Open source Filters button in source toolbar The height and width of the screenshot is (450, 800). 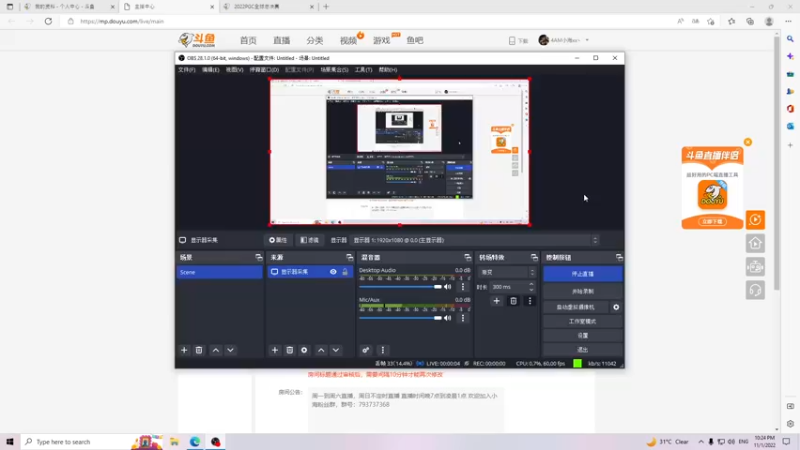pos(309,240)
